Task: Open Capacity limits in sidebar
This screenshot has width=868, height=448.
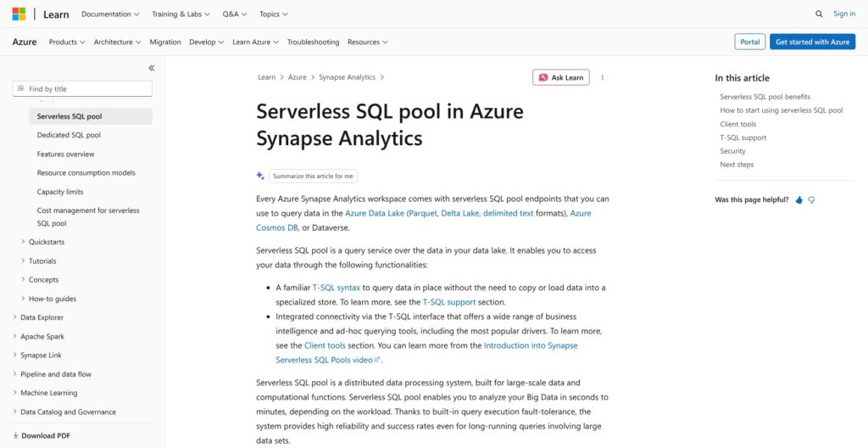Action: click(x=60, y=192)
